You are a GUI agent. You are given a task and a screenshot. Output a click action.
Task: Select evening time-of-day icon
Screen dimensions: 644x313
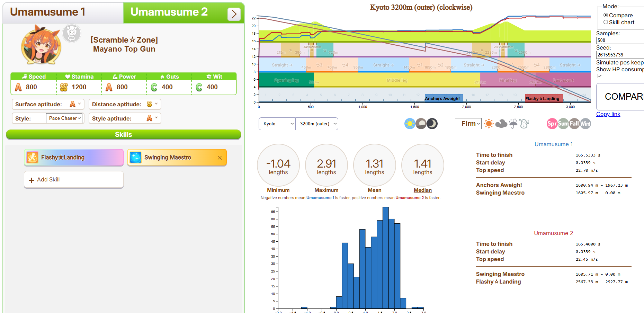(x=421, y=124)
